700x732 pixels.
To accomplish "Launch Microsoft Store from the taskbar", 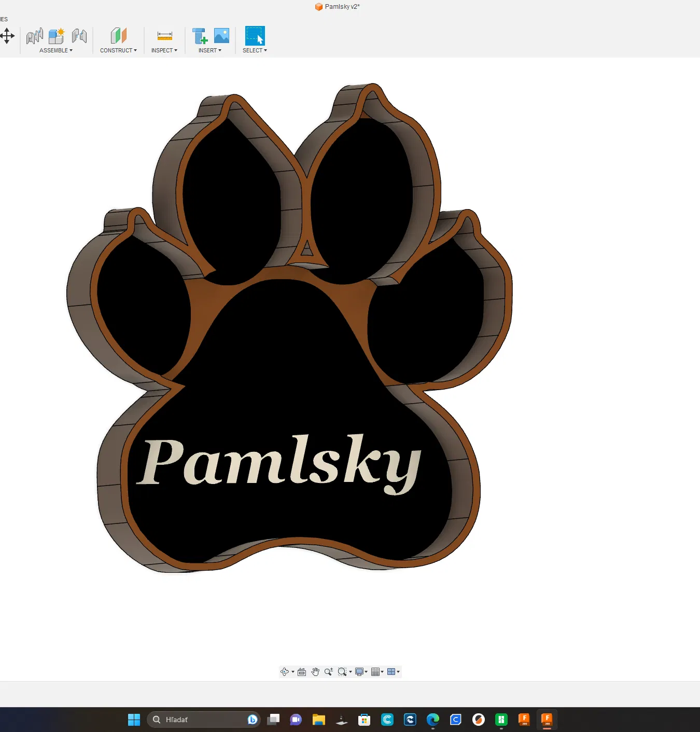I will click(365, 720).
